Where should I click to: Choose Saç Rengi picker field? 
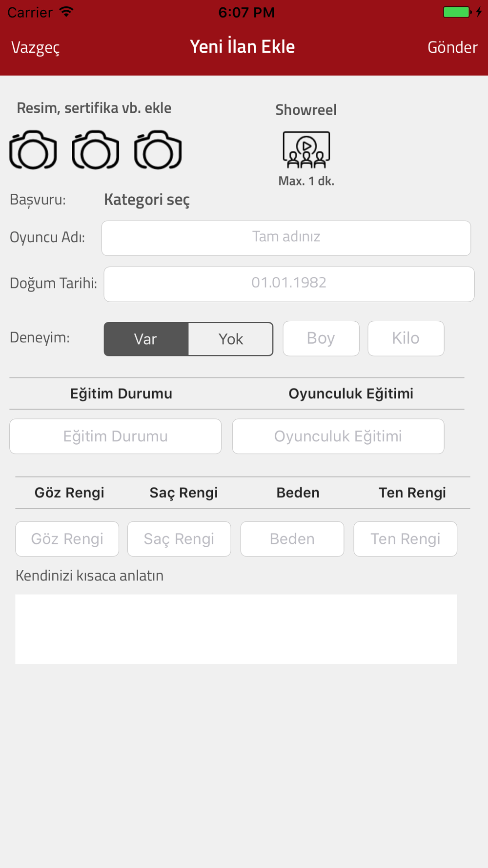click(179, 539)
